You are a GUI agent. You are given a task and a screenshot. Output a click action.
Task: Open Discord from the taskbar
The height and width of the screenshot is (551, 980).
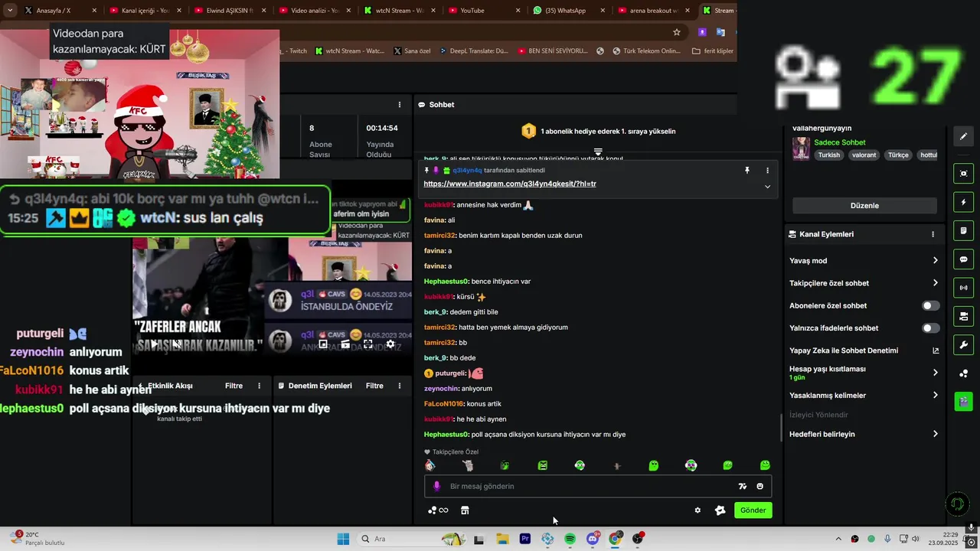[593, 539]
